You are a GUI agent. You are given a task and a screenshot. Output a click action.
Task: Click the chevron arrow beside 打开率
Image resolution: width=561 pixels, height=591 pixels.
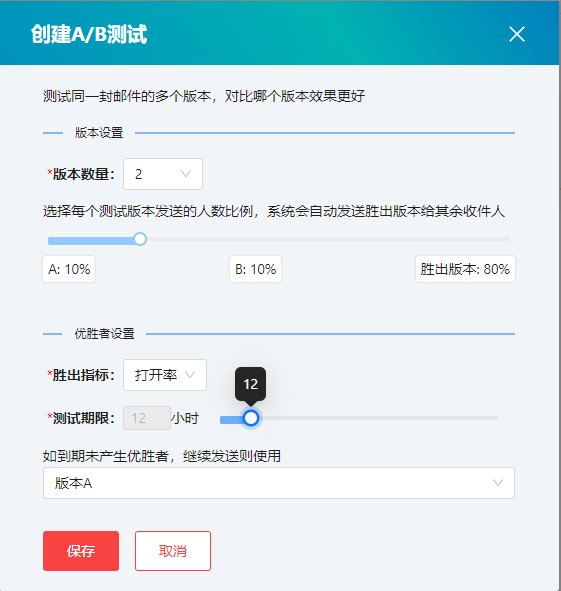point(190,375)
